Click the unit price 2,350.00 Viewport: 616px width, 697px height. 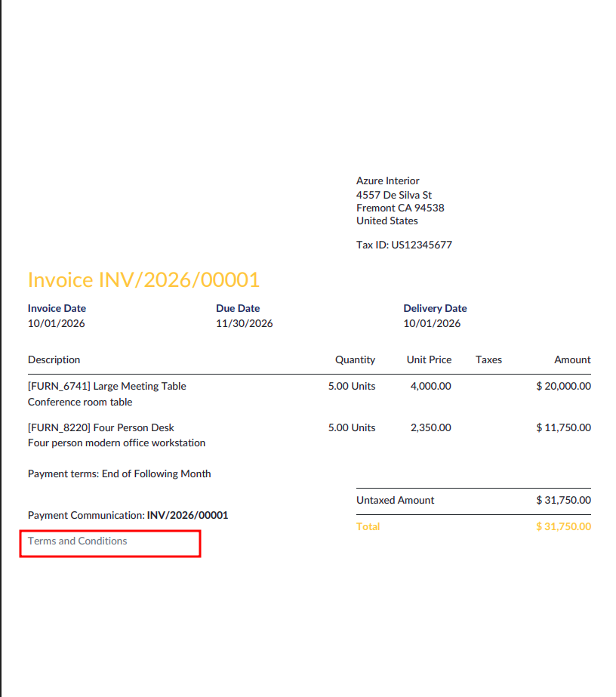point(430,427)
